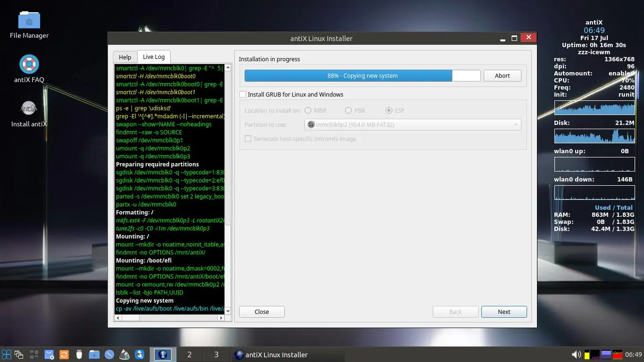Open the antiX FAQ lifebuoy icon
The image size is (644, 362).
29,64
